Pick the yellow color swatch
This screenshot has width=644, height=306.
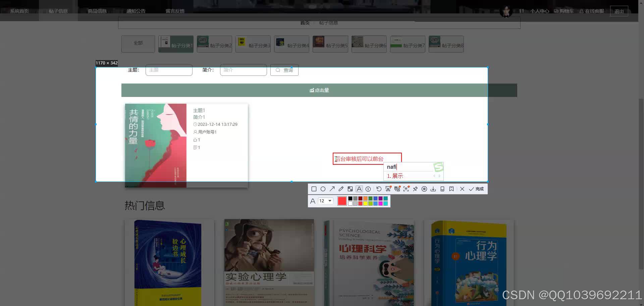coord(365,203)
